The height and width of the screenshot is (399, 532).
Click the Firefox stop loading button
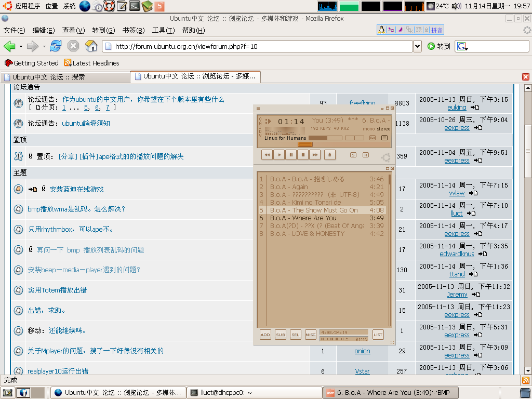coord(73,46)
